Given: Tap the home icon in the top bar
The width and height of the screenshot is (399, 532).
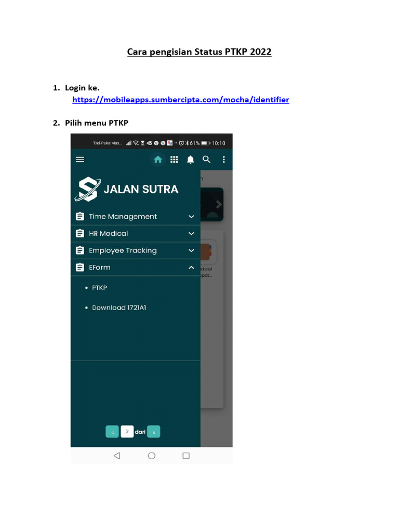Looking at the screenshot, I should point(158,159).
